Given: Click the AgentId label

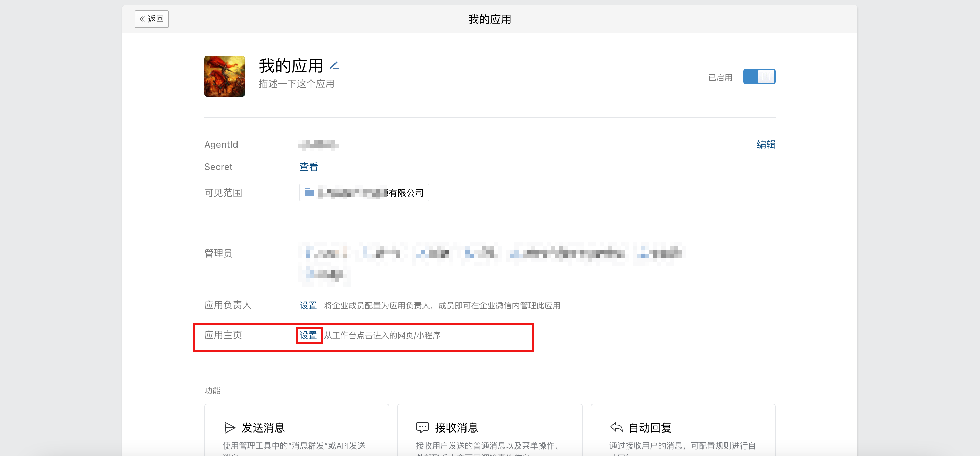Looking at the screenshot, I should click(x=221, y=145).
